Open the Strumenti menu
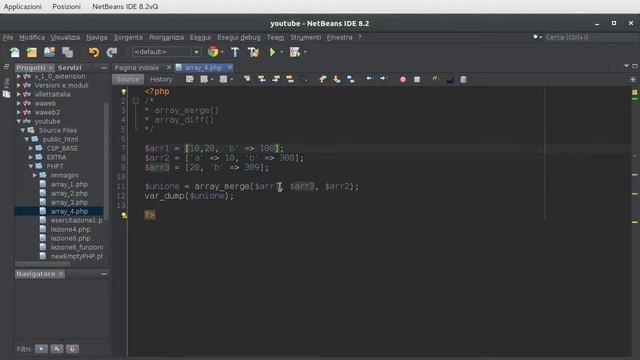Image resolution: width=640 pixels, height=360 pixels. [x=305, y=37]
